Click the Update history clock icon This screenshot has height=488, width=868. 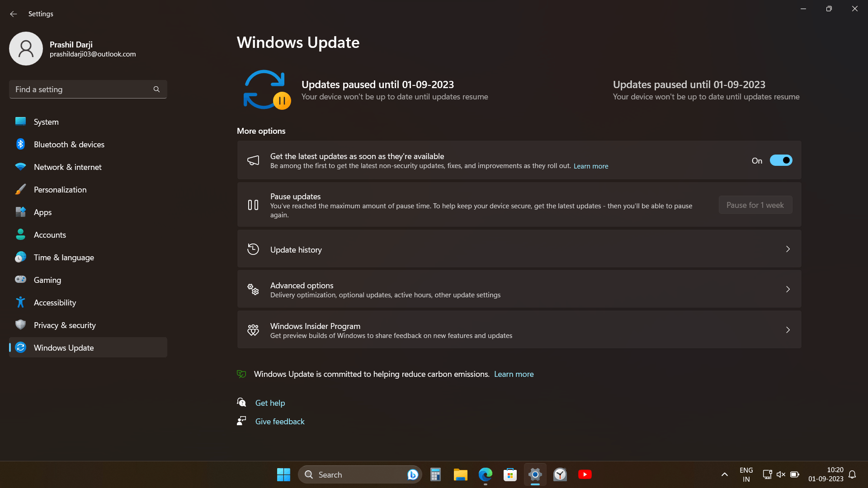coord(253,249)
